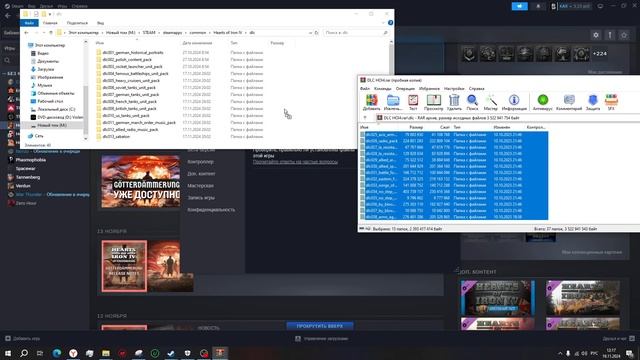
Task: Show hidden system tray icons
Action: point(560,353)
